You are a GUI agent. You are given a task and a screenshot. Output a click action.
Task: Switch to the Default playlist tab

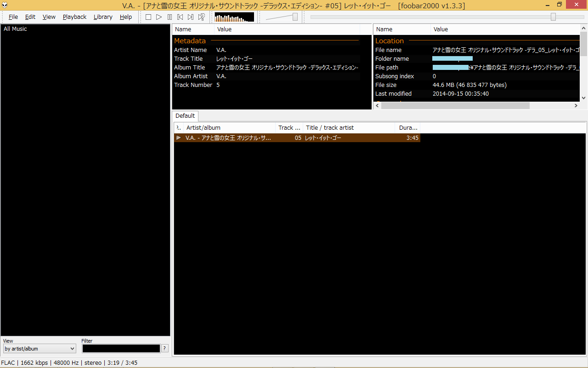(x=185, y=116)
